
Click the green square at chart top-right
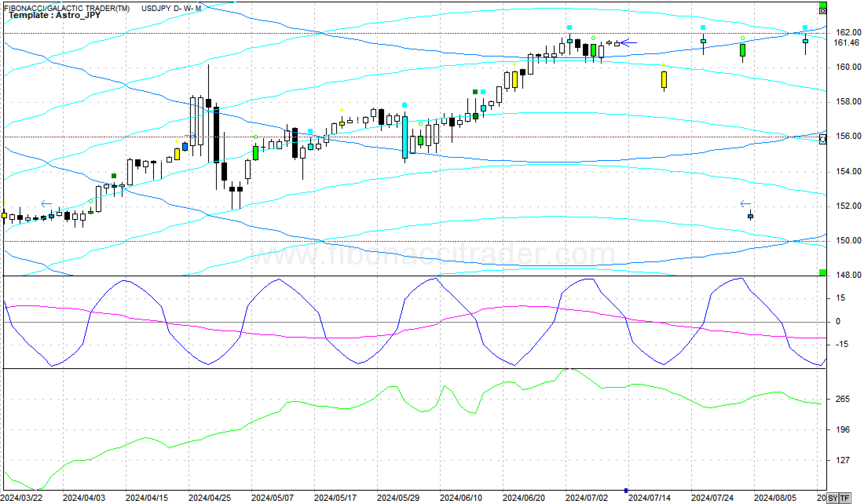point(823,4)
